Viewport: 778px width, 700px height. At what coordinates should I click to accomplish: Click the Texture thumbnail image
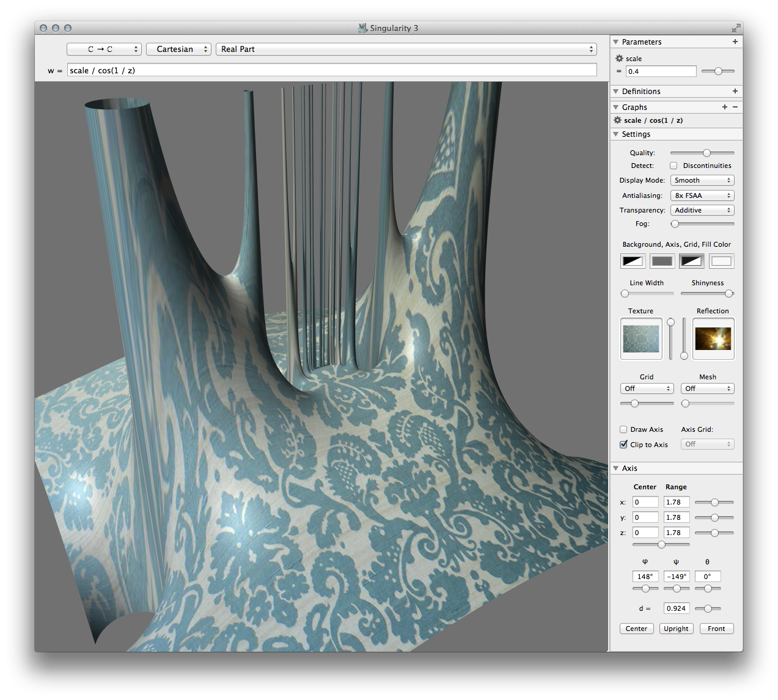click(x=640, y=338)
